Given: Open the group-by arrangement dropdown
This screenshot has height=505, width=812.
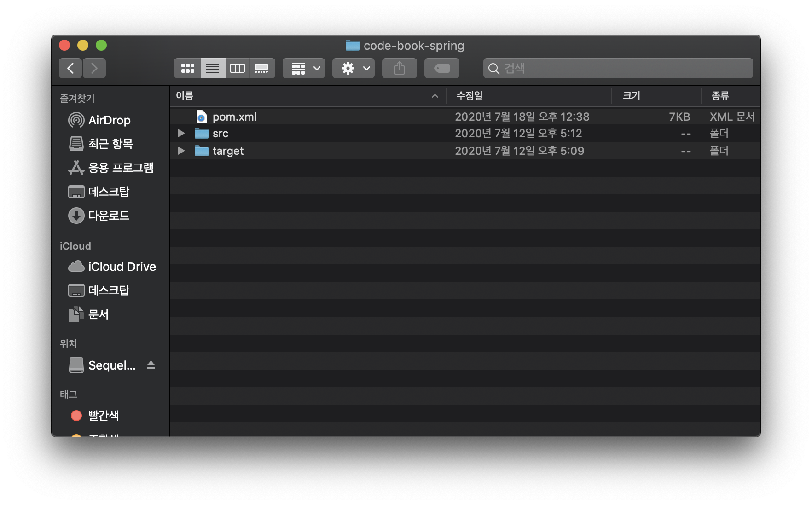Looking at the screenshot, I should click(304, 68).
